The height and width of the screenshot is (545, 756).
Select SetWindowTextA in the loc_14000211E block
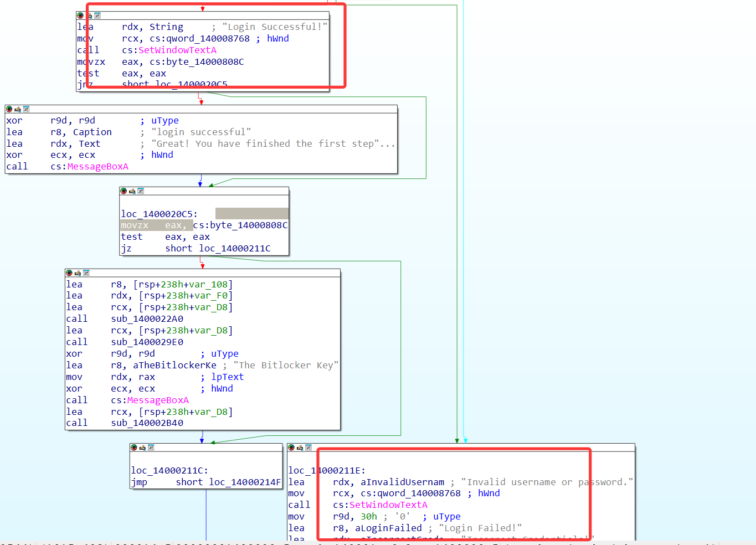(x=389, y=505)
